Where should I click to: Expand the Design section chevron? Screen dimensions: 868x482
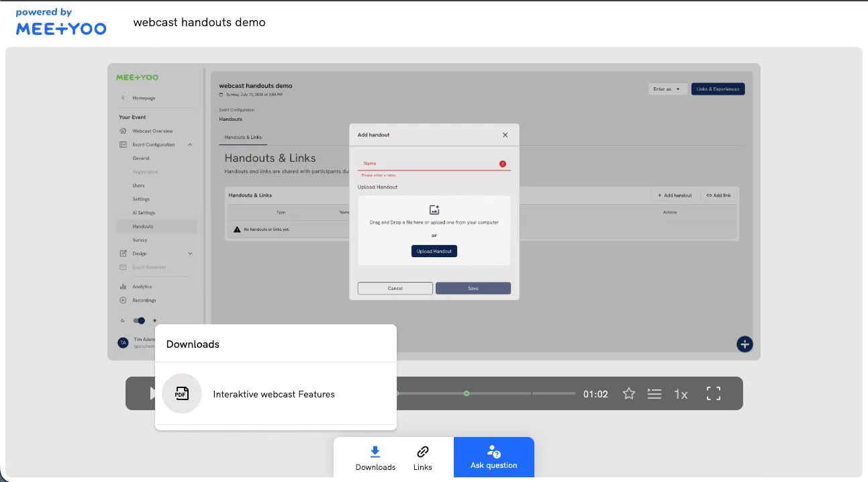pyautogui.click(x=190, y=253)
